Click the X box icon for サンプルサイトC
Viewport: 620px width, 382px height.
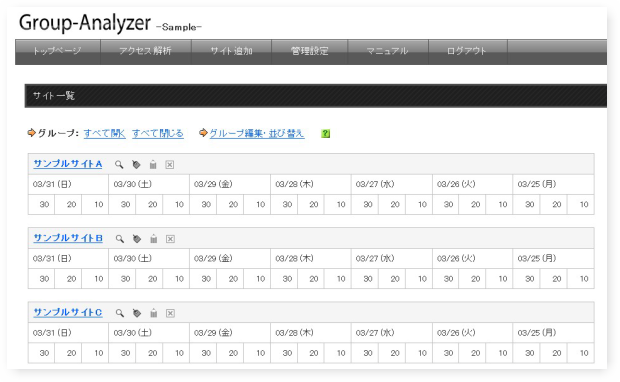coord(170,313)
